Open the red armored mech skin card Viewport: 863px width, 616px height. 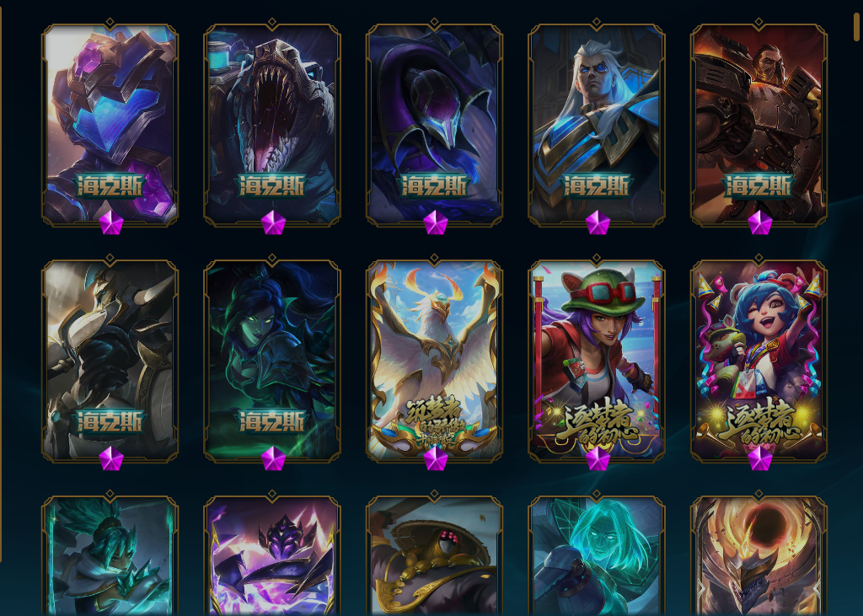click(x=759, y=124)
